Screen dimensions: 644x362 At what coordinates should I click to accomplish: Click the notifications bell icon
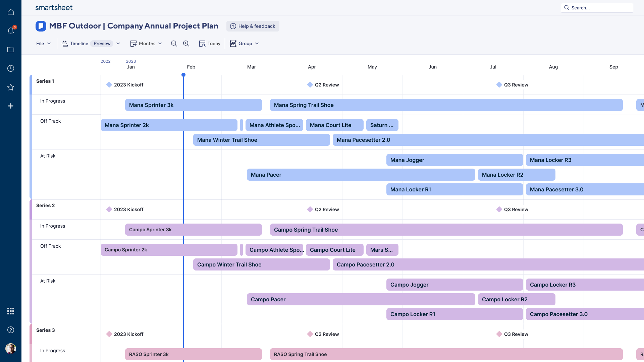click(x=11, y=31)
